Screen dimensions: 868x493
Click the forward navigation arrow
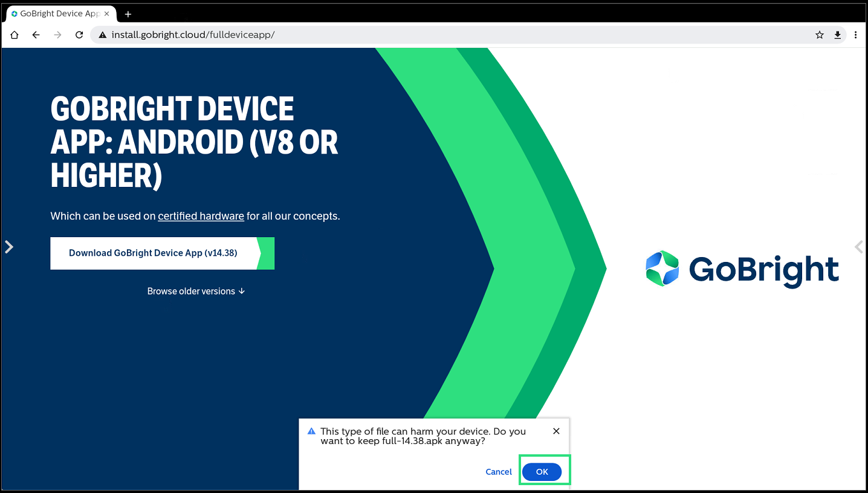pos(57,35)
